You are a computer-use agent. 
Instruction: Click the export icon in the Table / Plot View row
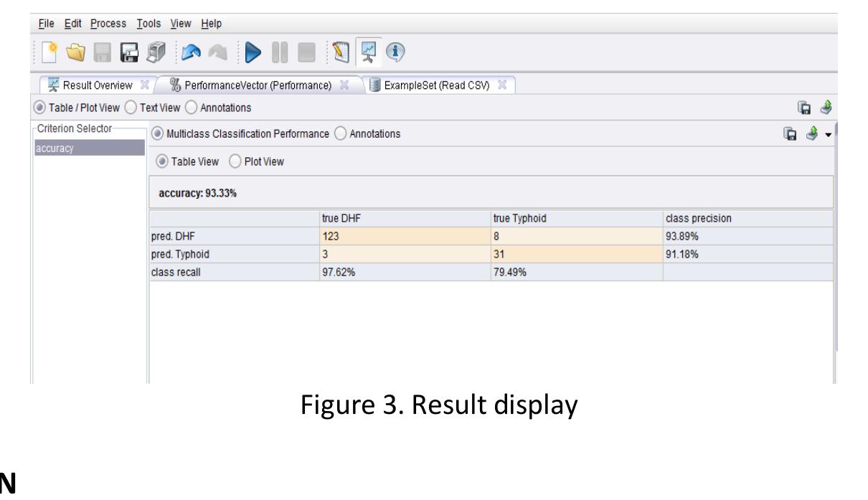tap(827, 108)
